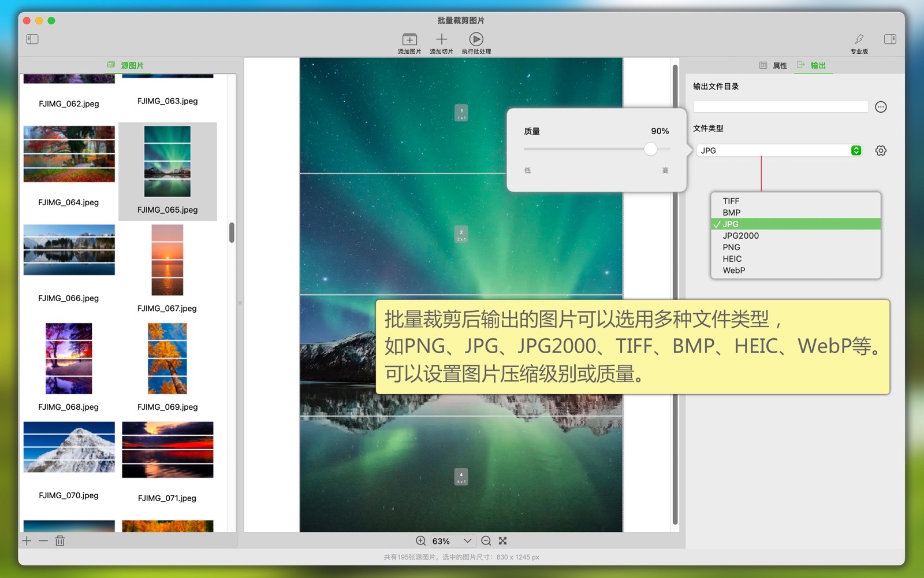Click the Pro version (专业版) icon
Viewport: 924px width, 578px height.
(x=859, y=39)
